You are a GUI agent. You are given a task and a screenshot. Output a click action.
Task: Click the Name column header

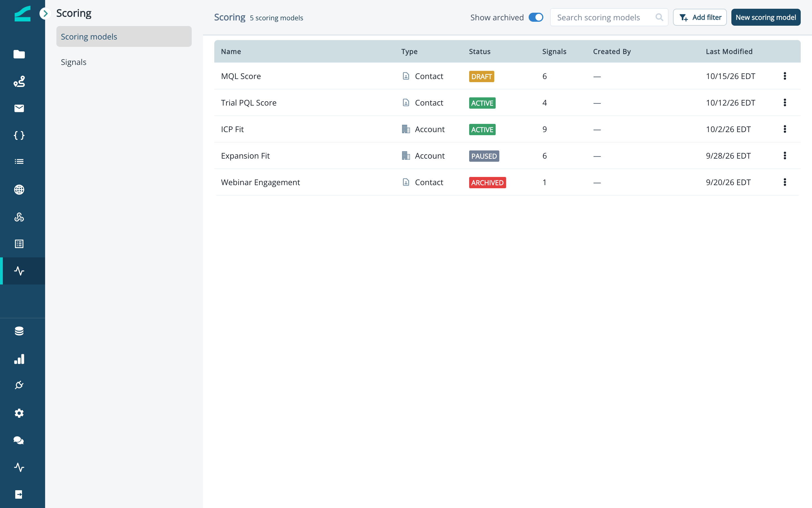click(x=231, y=51)
